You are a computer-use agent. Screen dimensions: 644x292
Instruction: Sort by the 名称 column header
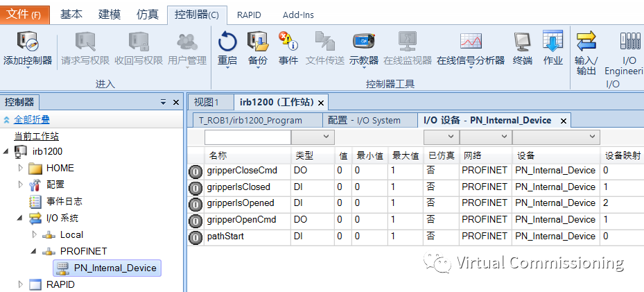[247, 156]
